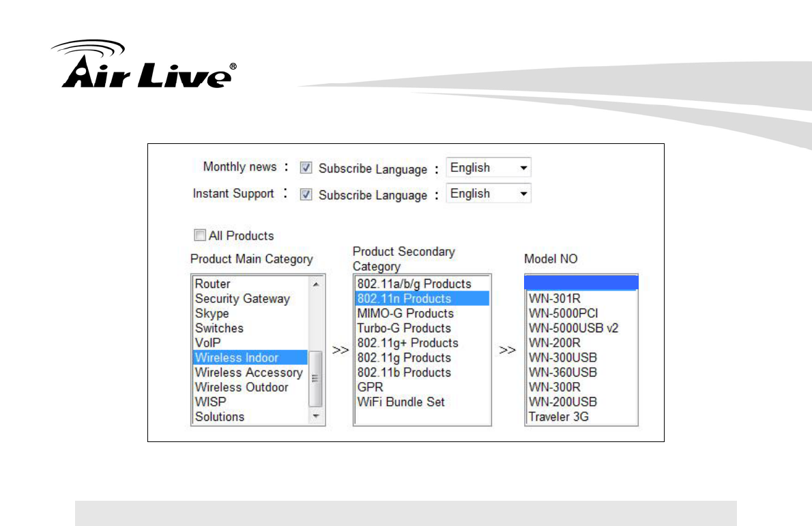Select 802.11b Products secondary category

pyautogui.click(x=422, y=372)
